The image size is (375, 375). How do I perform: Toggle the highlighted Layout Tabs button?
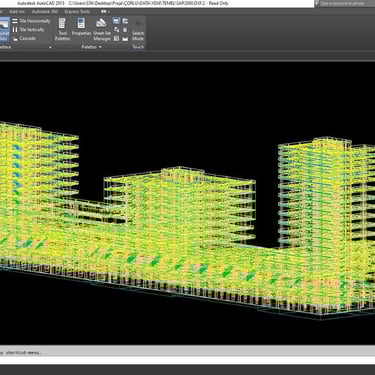pos(4,29)
